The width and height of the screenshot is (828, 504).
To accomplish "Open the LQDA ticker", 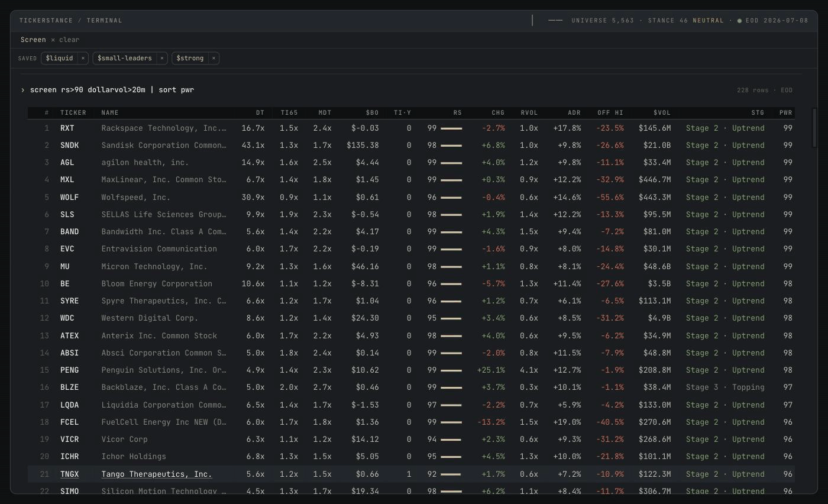I will tap(69, 405).
